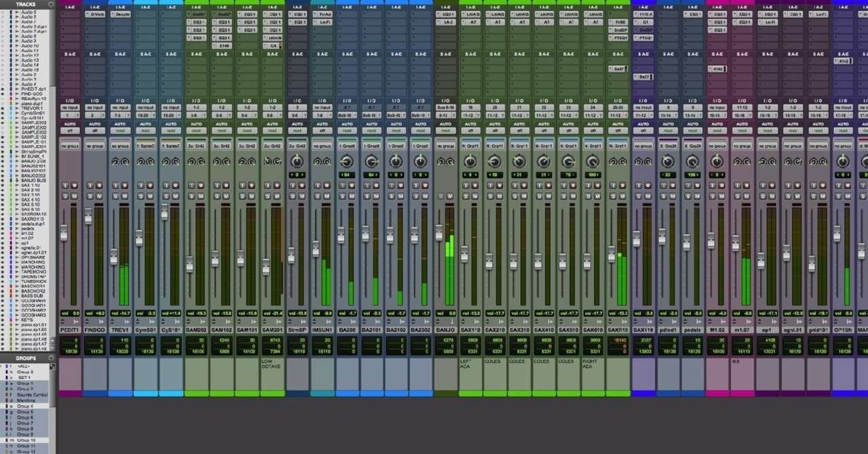The height and width of the screenshot is (454, 868).
Task: Solo the TREV1 track
Action: [115, 197]
